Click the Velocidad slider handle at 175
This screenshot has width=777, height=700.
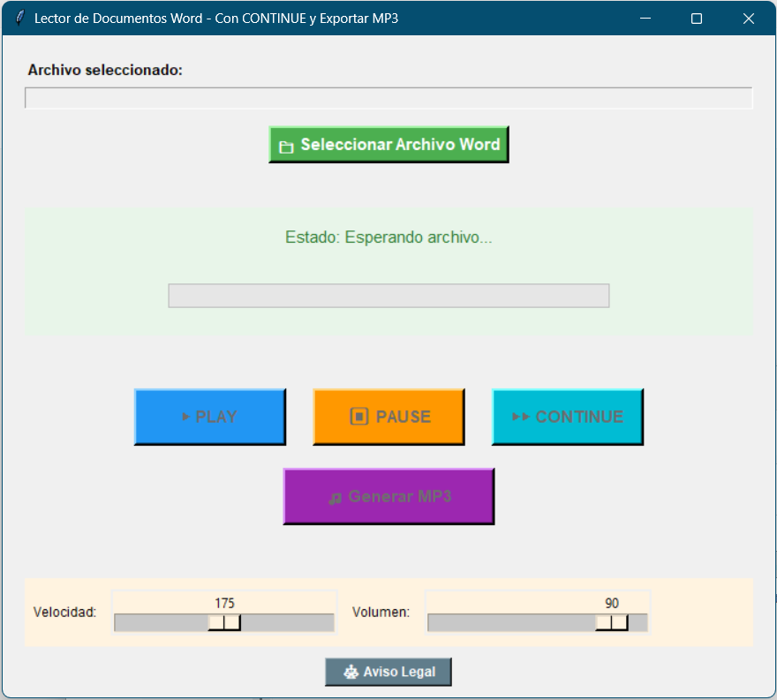(x=224, y=622)
